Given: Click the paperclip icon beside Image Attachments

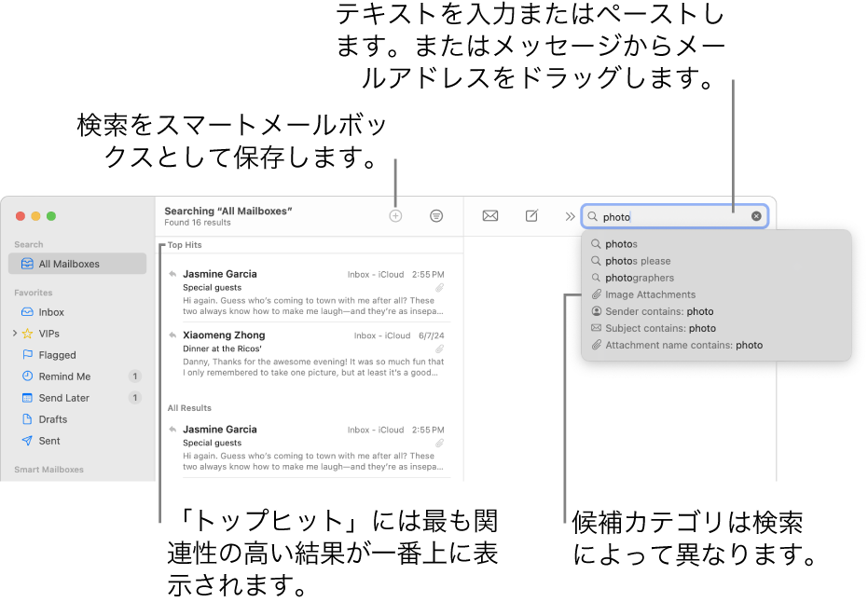Looking at the screenshot, I should (x=596, y=294).
